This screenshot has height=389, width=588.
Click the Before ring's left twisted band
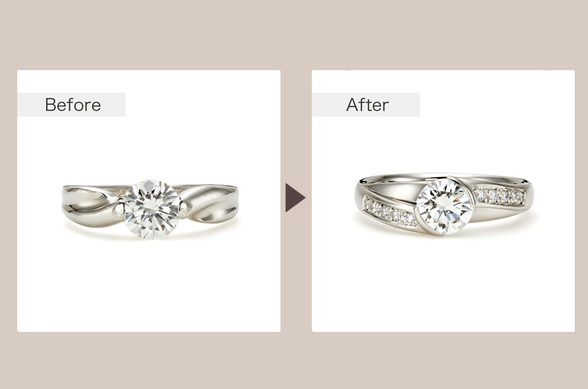click(x=92, y=206)
